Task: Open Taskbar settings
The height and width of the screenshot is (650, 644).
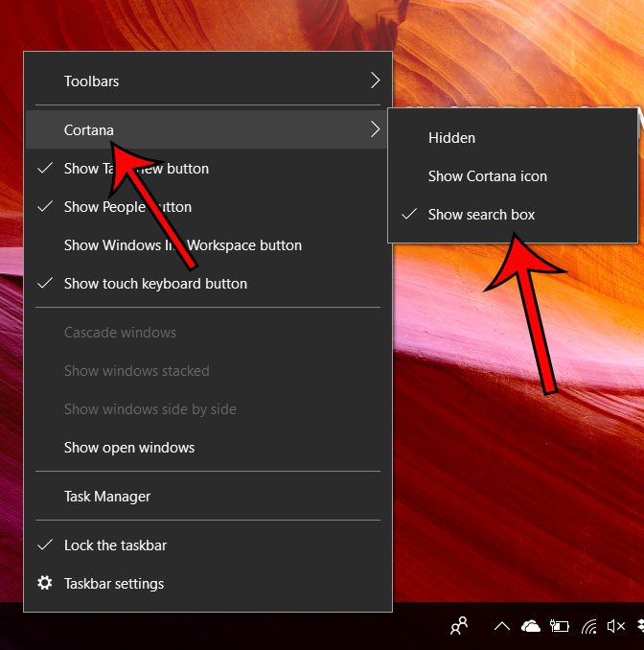Action: [114, 584]
